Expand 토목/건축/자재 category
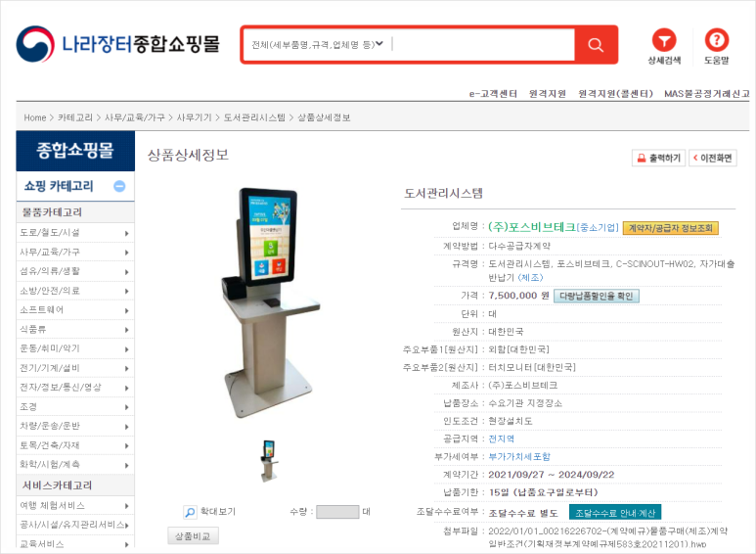This screenshot has width=756, height=554. pos(75,445)
